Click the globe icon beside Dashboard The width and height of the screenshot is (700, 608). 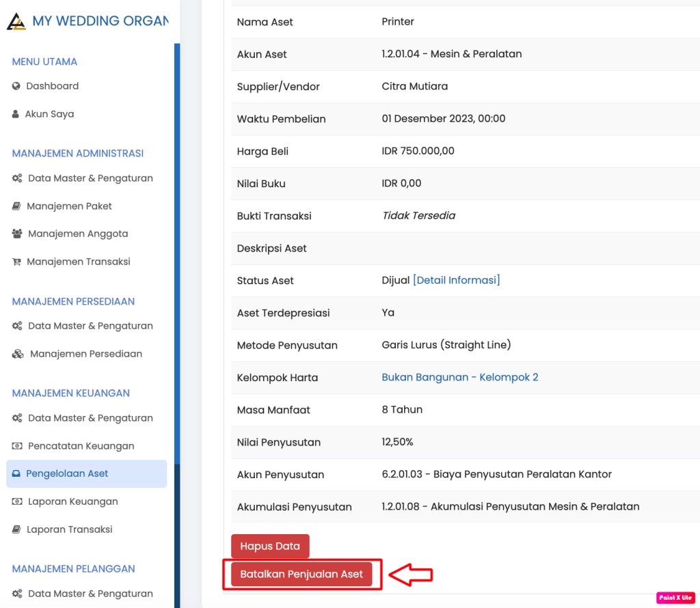pyautogui.click(x=17, y=86)
